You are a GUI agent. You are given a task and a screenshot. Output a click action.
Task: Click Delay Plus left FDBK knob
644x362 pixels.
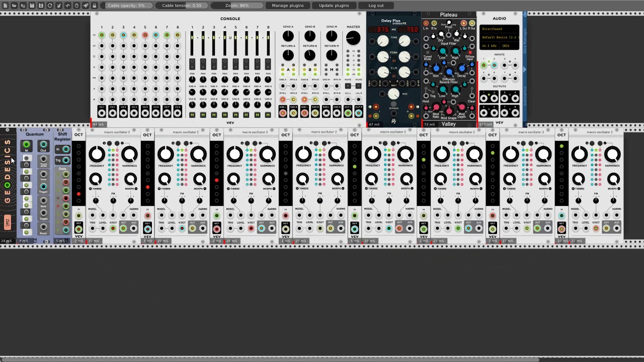point(383,57)
